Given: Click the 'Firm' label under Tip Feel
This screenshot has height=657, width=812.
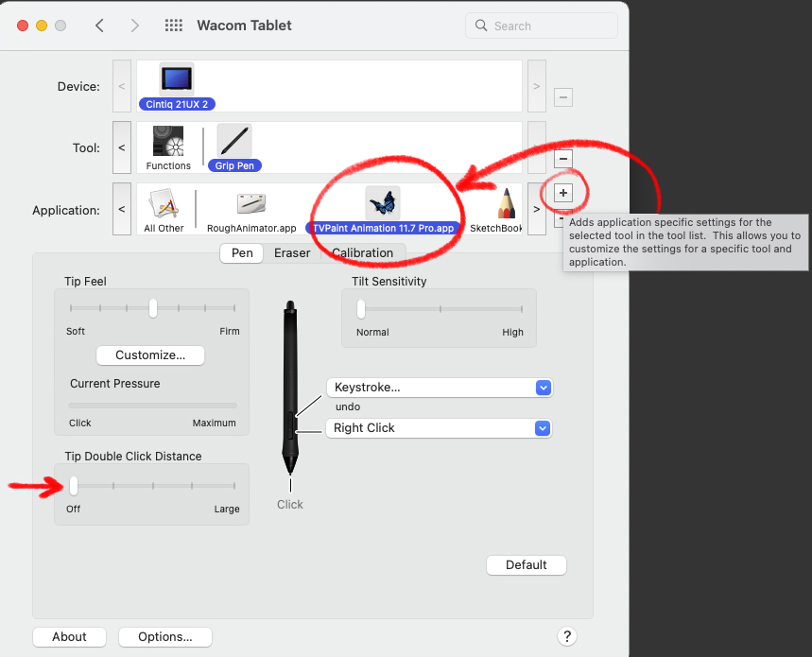Looking at the screenshot, I should tap(230, 332).
